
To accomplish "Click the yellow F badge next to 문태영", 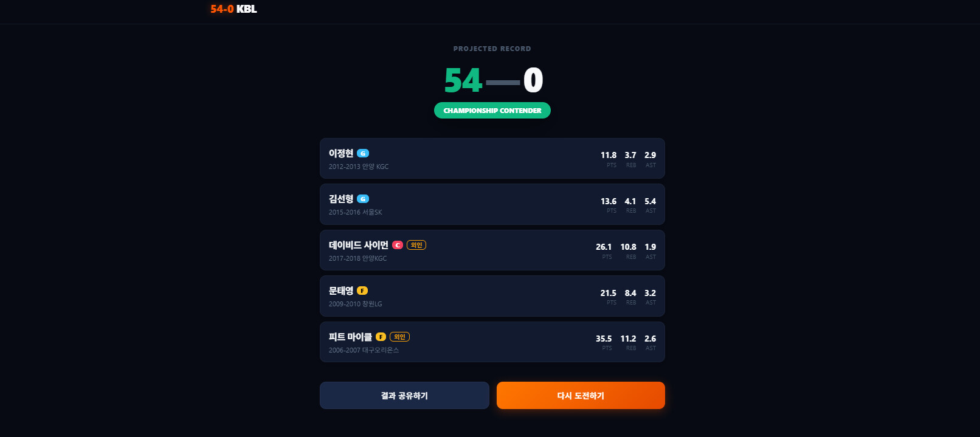I will pos(362,291).
